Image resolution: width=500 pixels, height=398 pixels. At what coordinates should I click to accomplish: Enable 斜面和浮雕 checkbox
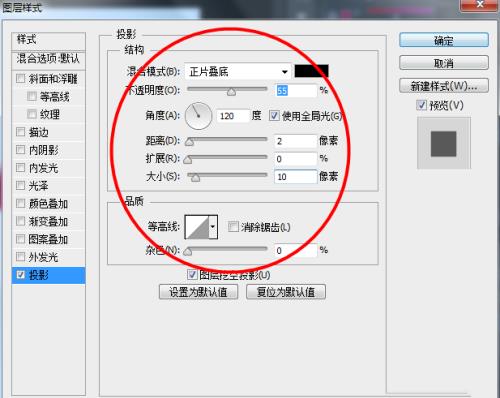20,79
